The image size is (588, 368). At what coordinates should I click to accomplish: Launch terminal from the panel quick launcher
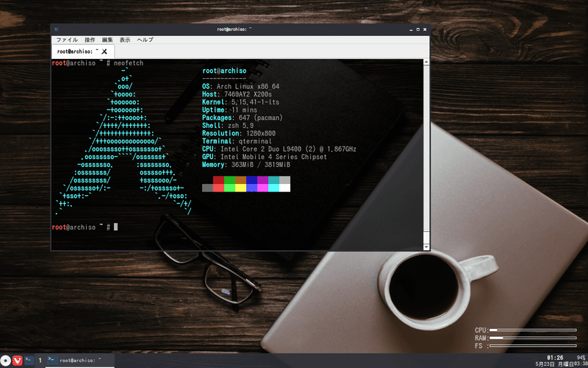coord(29,361)
